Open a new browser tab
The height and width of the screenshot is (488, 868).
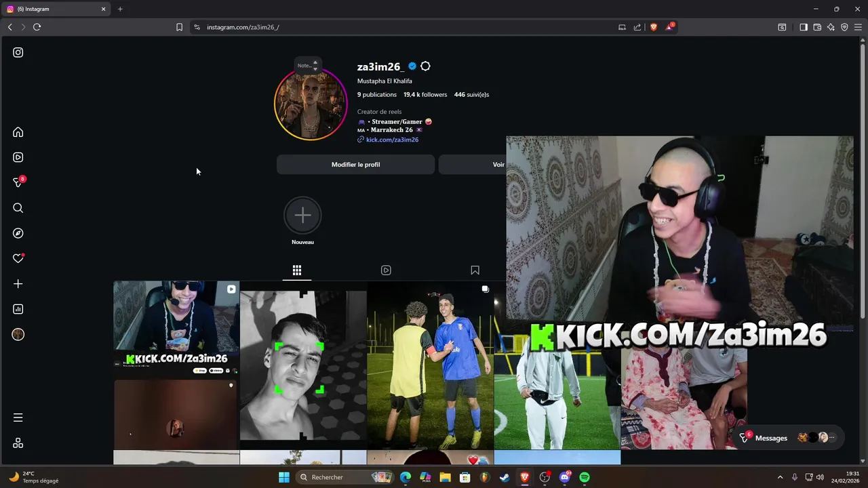click(x=120, y=9)
